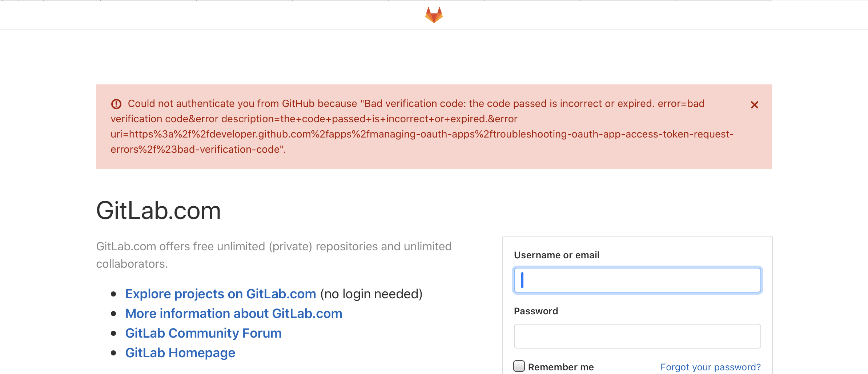Click the (no login needed) text
868x374 pixels.
pyautogui.click(x=371, y=294)
